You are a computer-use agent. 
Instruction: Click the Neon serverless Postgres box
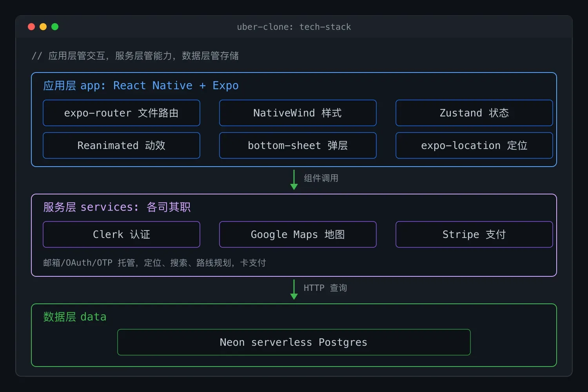click(x=294, y=342)
